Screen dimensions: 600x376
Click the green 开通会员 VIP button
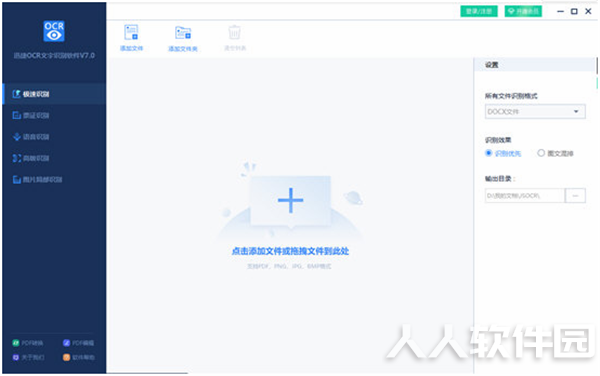523,11
